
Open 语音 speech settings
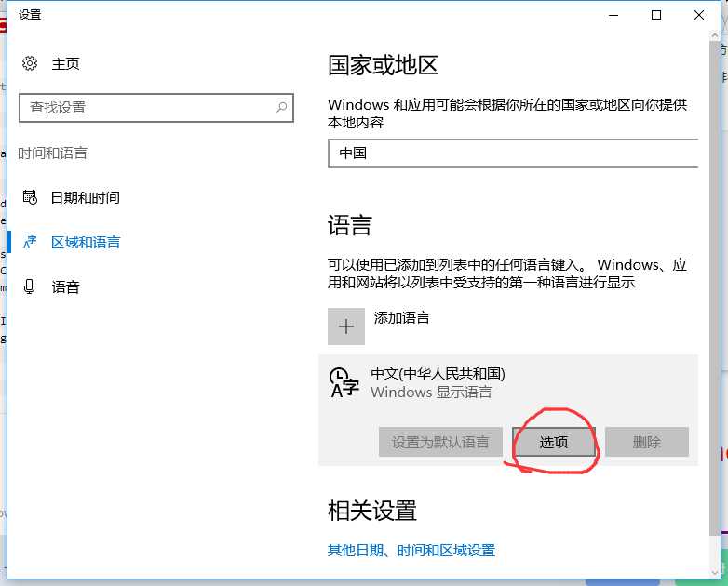[65, 286]
